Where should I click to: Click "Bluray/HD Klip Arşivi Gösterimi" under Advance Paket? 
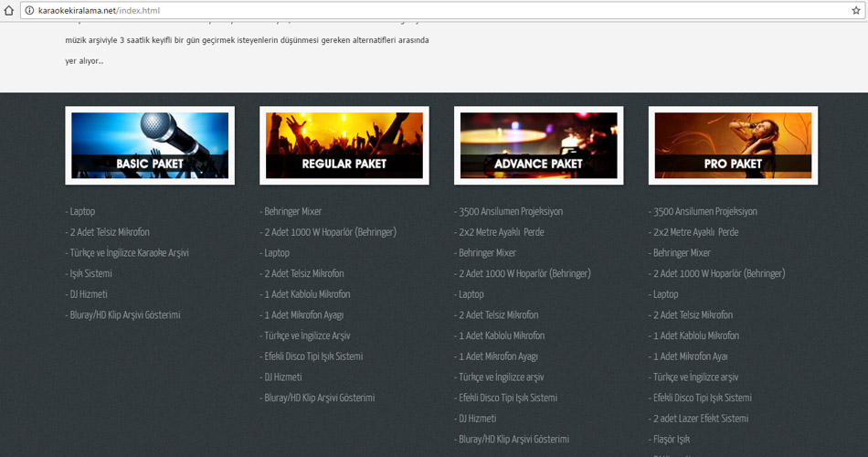click(x=512, y=440)
